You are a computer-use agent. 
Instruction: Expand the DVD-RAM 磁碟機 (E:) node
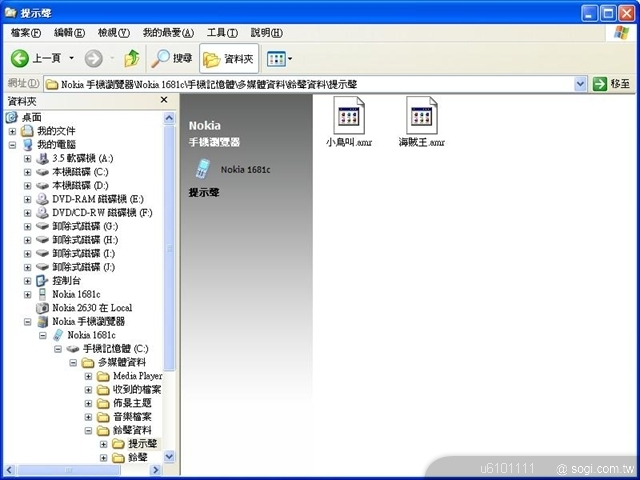click(27, 200)
